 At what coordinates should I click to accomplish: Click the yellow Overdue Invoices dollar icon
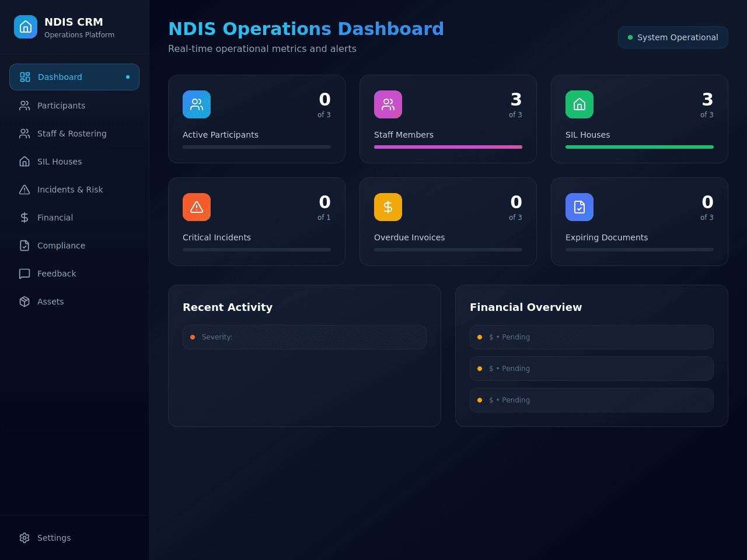pos(388,207)
